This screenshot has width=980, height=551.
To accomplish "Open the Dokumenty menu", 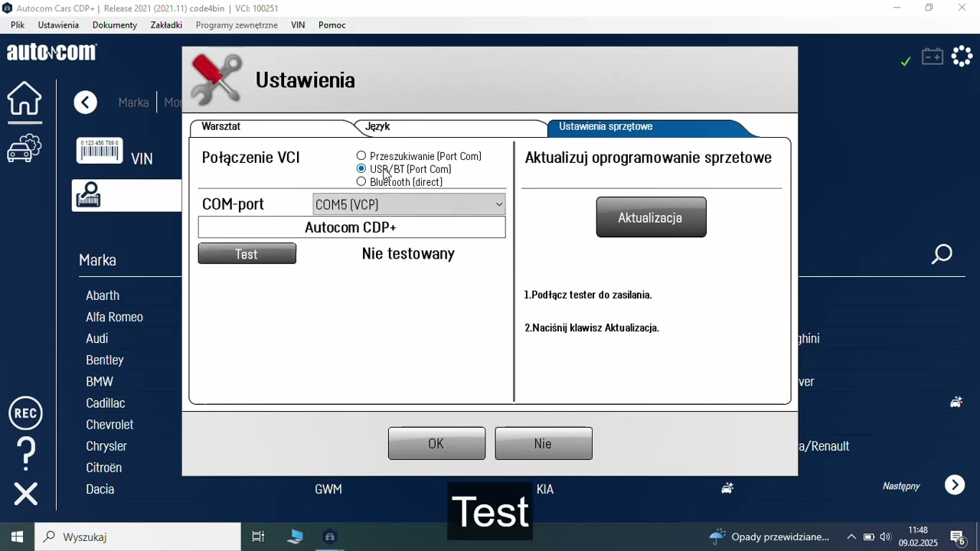I will 115,25.
